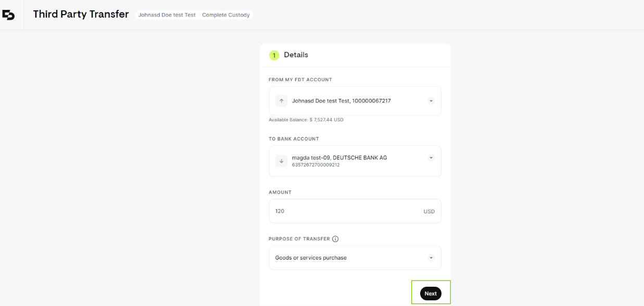Focus the Amount field containing 120
The width and height of the screenshot is (644, 306).
(355, 211)
